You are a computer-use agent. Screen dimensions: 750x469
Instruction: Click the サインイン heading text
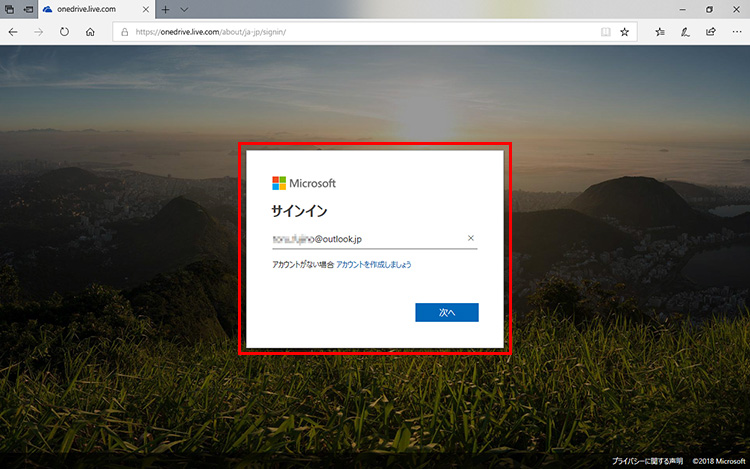pos(299,211)
